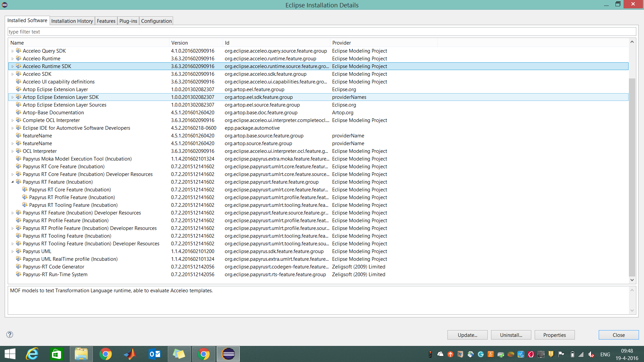Click the feature icon next to OCL Interpreter
The image size is (644, 362).
click(x=18, y=151)
